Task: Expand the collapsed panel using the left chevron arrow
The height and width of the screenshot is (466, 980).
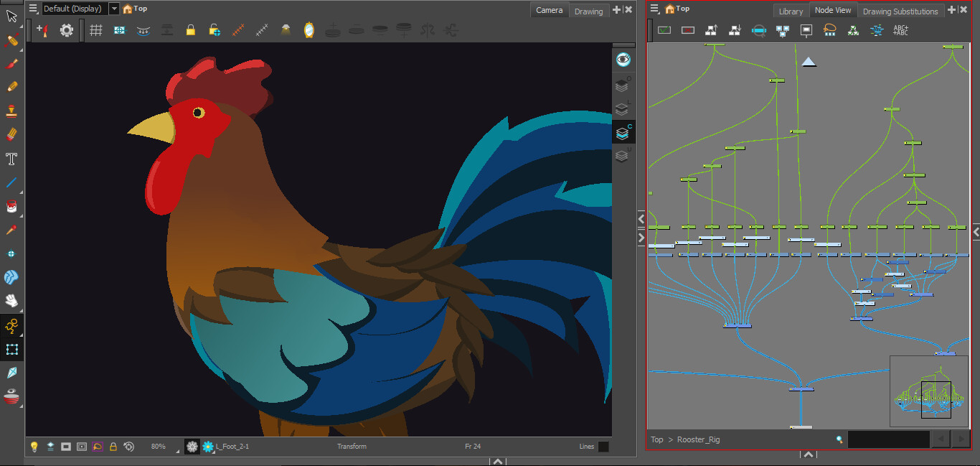Action: point(641,220)
